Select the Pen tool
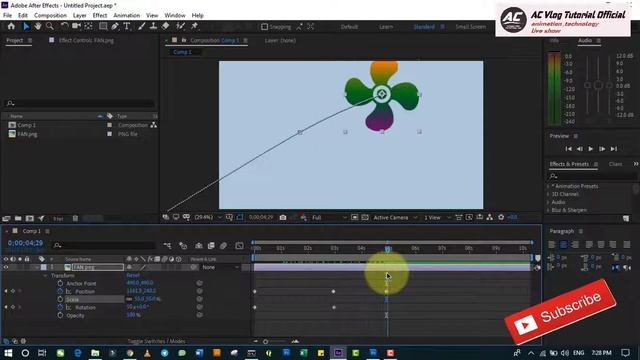 tap(115, 26)
